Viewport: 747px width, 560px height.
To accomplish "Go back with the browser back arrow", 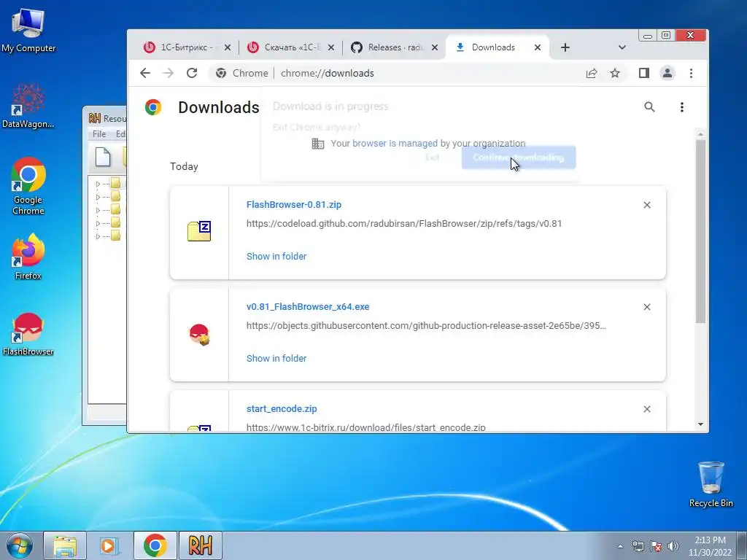I will [145, 73].
